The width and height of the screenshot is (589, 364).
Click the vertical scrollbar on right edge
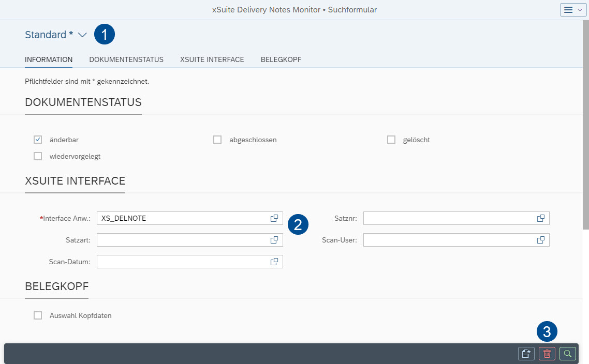click(585, 124)
